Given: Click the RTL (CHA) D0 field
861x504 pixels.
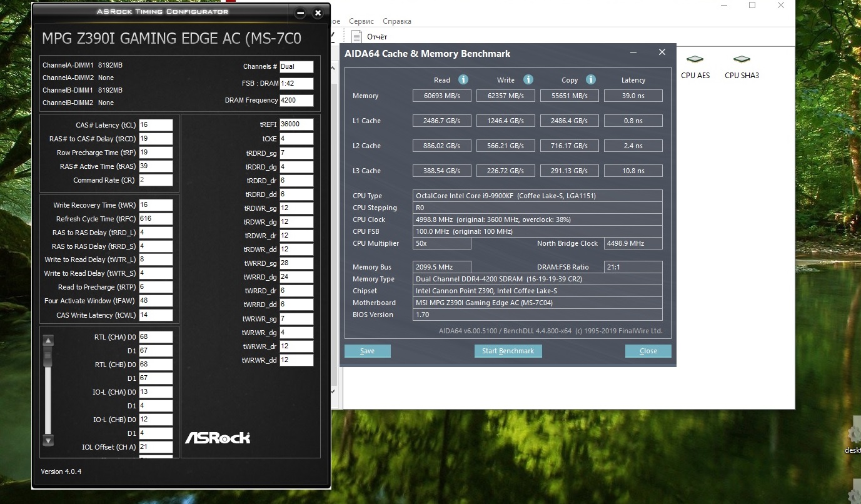Looking at the screenshot, I should coord(156,337).
